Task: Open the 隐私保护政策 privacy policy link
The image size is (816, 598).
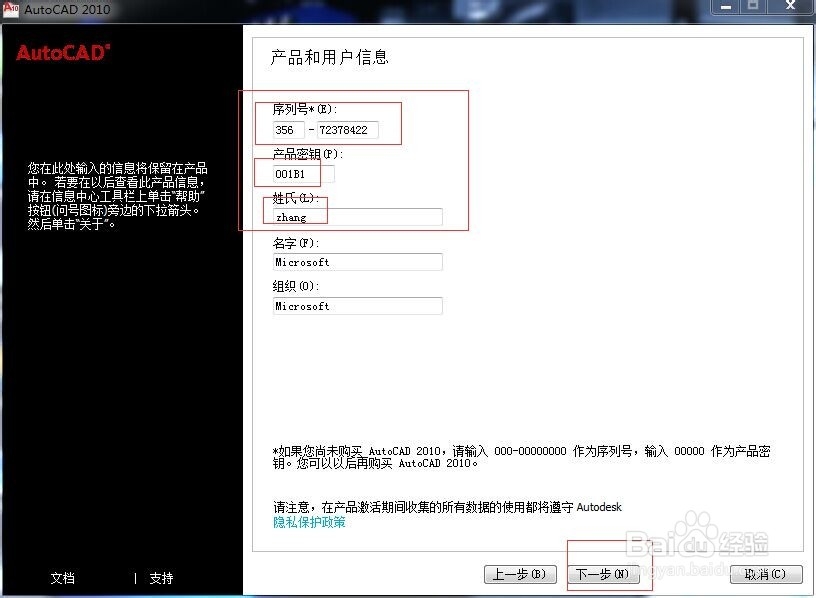Action: 309,522
